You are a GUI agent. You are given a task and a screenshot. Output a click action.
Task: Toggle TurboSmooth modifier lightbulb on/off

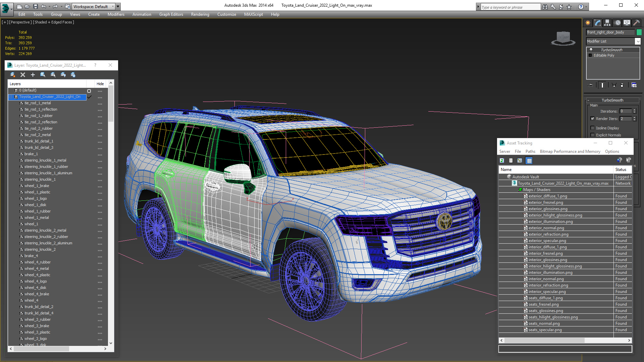tap(591, 50)
